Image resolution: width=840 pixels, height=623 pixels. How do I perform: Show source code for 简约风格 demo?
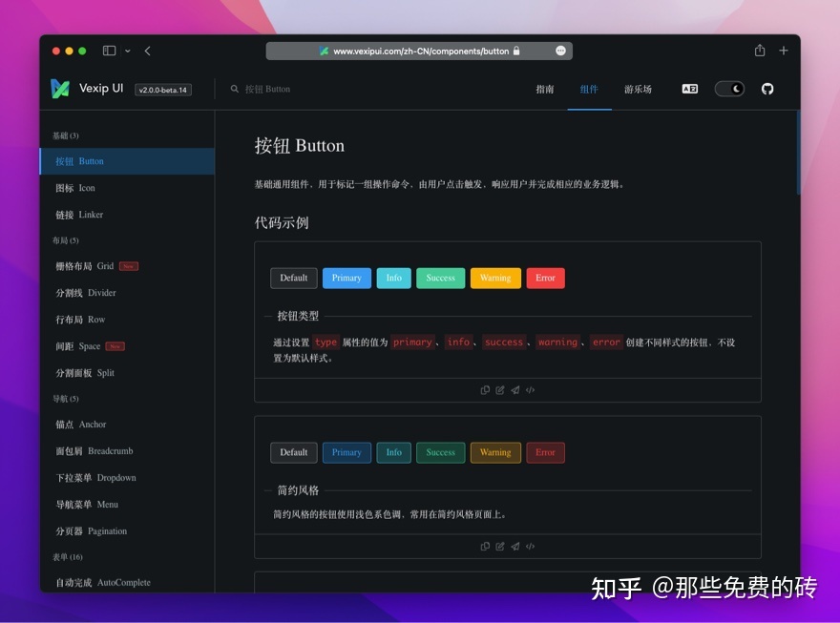pos(530,547)
